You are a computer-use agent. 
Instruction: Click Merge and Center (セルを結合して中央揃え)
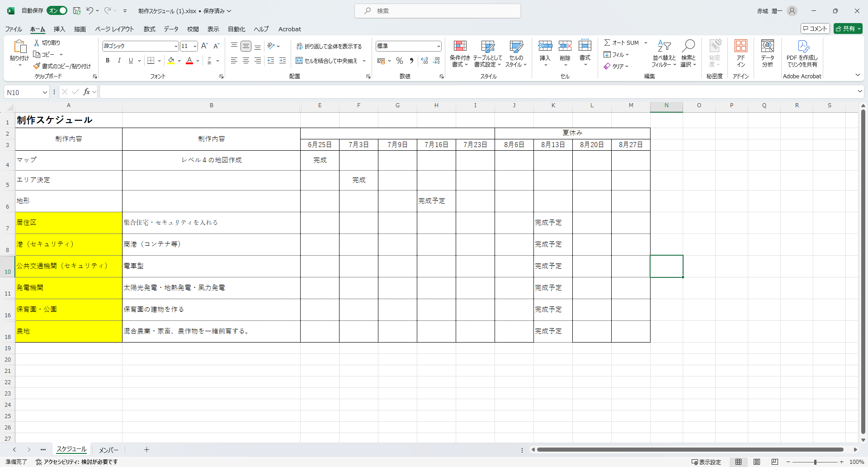point(326,61)
